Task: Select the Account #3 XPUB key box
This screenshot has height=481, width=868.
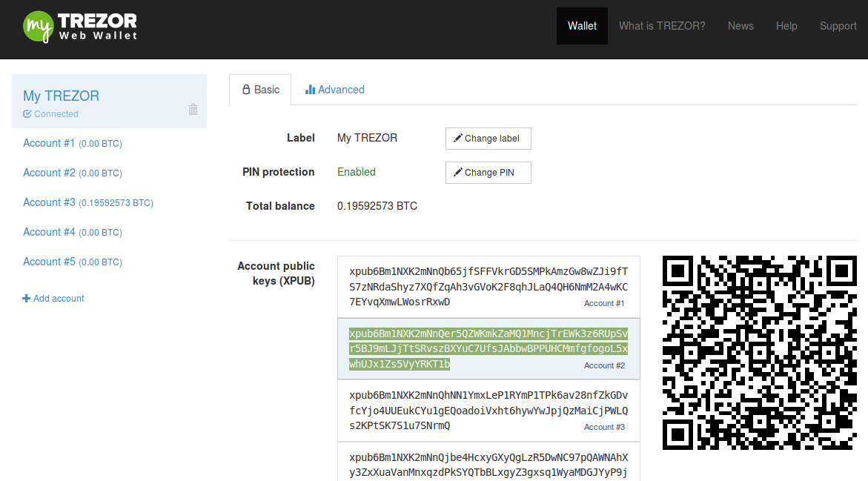Action: click(488, 411)
